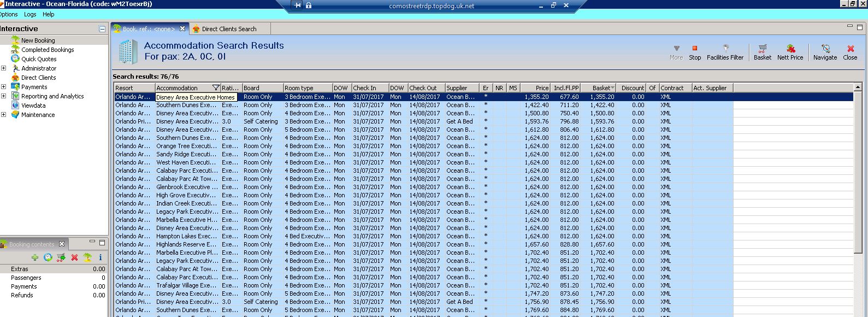Click the results scrollbar up arrow

[x=858, y=87]
